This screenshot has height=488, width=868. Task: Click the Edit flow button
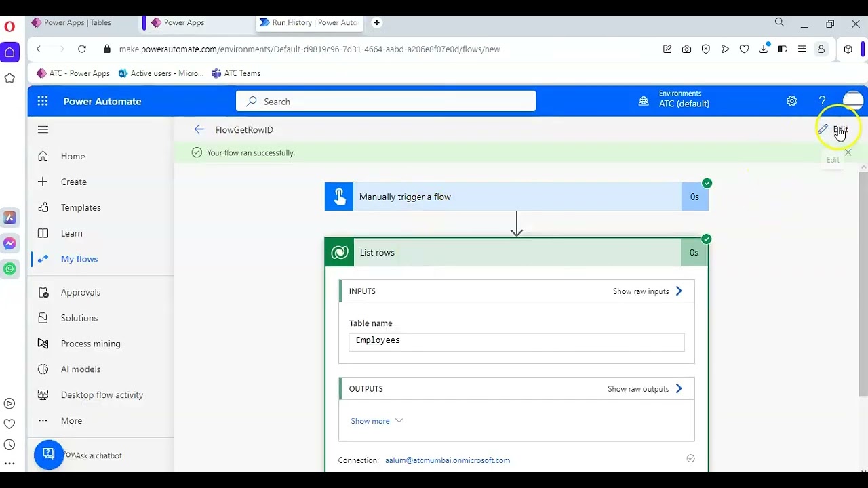[833, 129]
